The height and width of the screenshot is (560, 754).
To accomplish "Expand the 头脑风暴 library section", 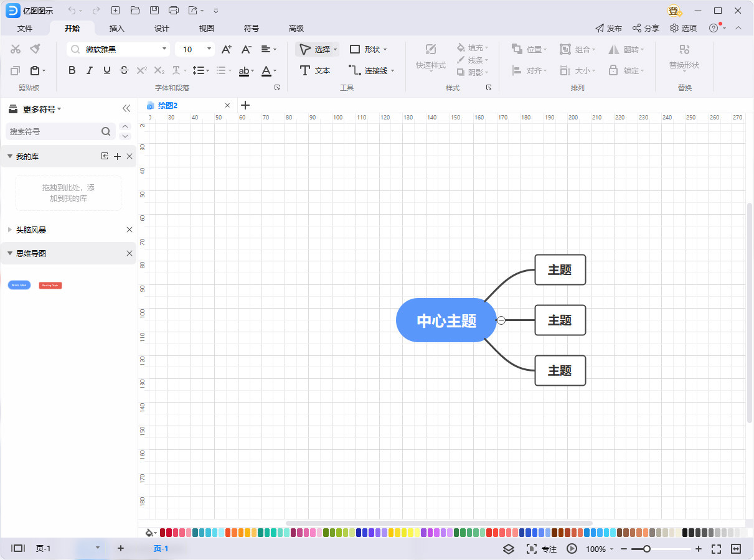I will 10,230.
